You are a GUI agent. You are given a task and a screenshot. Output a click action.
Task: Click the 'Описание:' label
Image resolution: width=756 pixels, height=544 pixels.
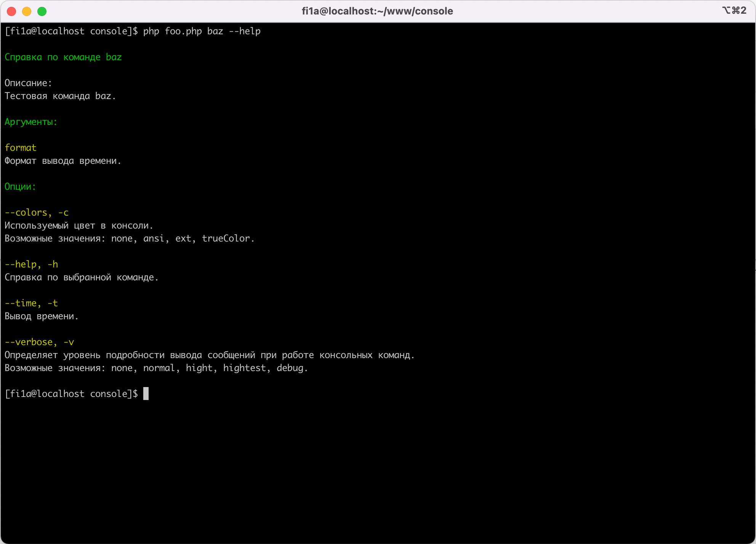pyautogui.click(x=28, y=83)
